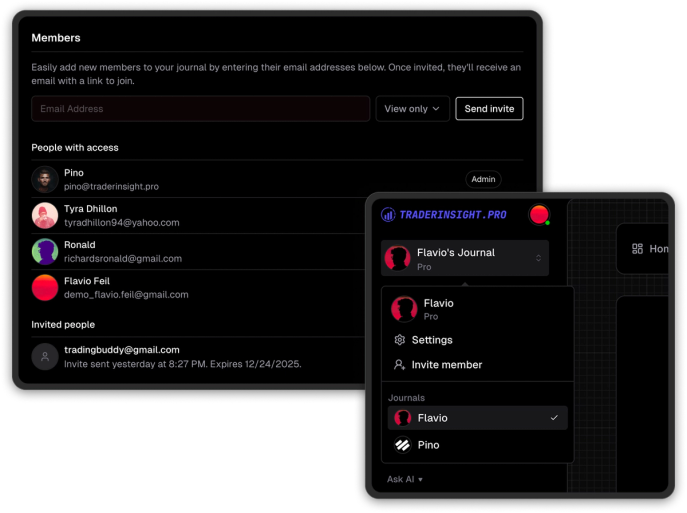
Task: Click the Email Address input field
Action: (200, 109)
